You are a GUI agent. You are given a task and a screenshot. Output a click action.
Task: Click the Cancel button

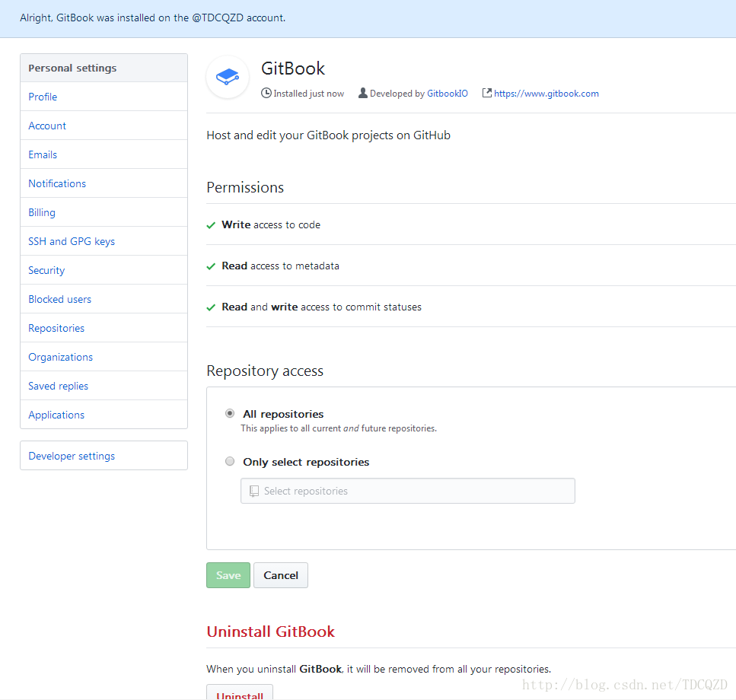point(281,575)
